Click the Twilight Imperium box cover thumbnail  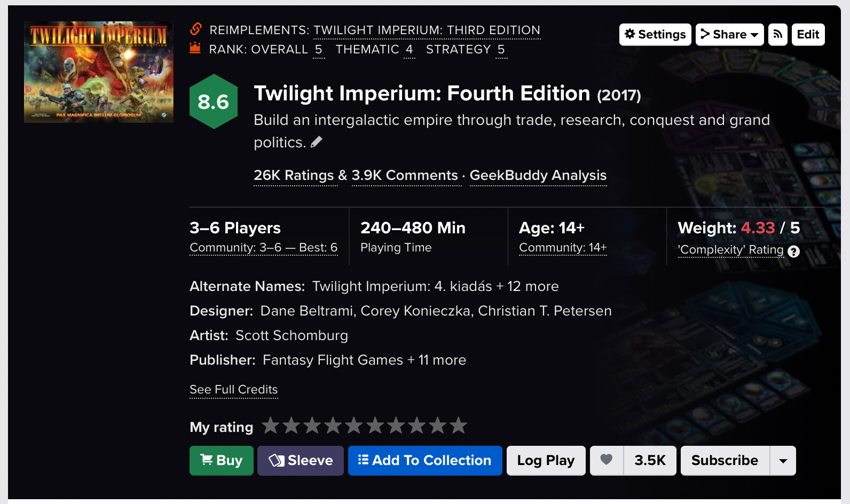tap(99, 72)
